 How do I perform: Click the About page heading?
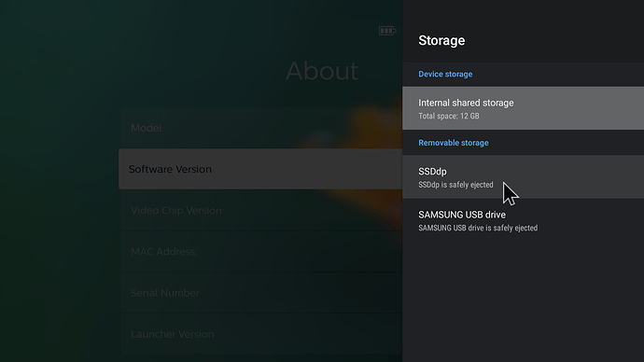tap(322, 71)
